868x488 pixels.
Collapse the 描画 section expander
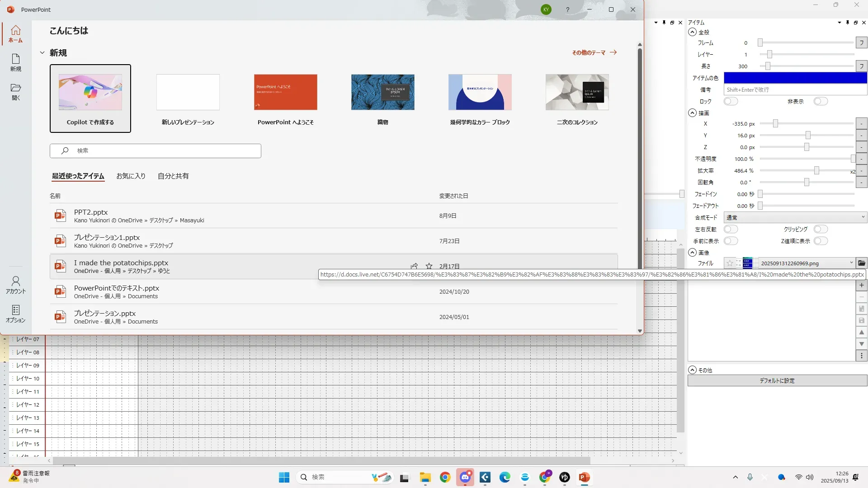[x=692, y=113]
